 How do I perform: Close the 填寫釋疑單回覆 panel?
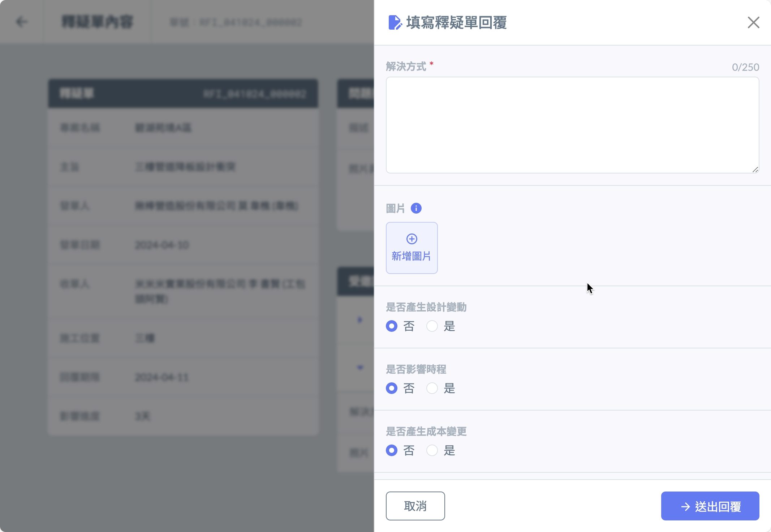(x=753, y=22)
